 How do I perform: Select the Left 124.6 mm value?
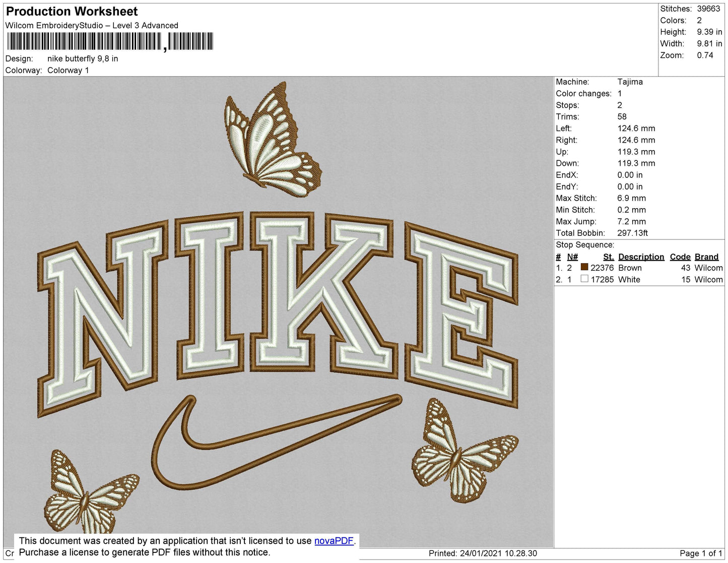pyautogui.click(x=636, y=128)
